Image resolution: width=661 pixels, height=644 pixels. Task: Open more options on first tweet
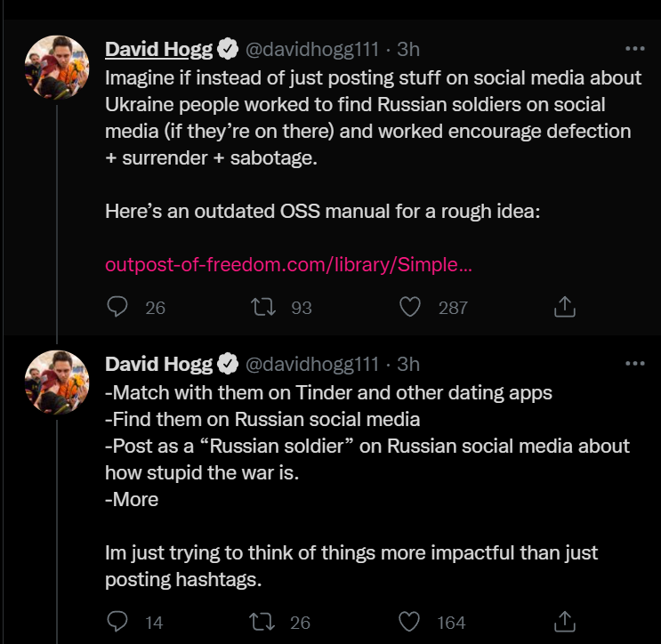point(634,48)
